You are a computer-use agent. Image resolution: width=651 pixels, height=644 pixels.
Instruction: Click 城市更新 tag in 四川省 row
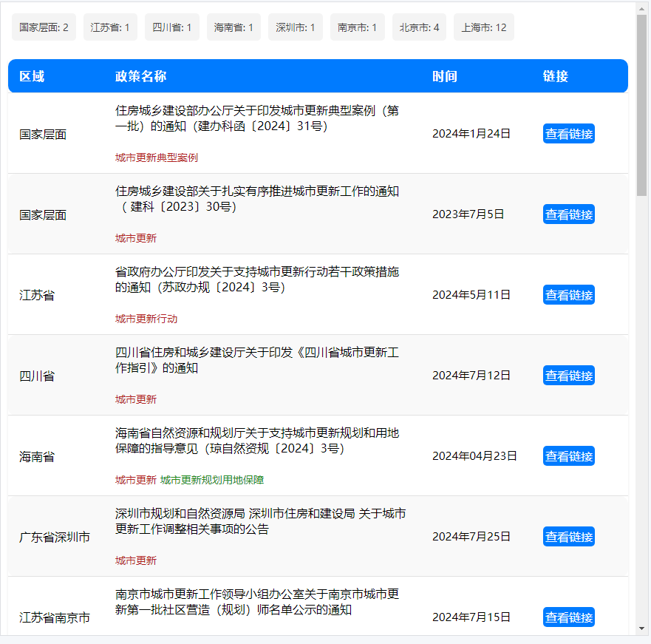tap(136, 400)
